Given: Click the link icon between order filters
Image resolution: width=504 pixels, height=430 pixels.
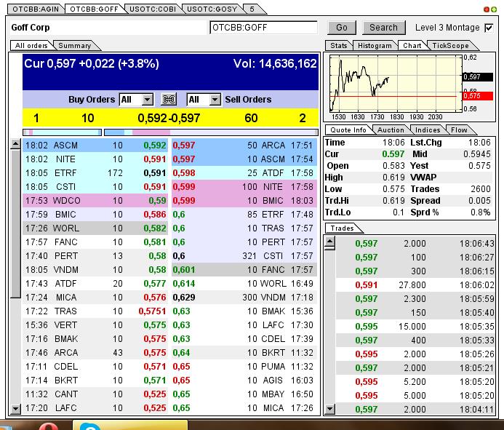Looking at the screenshot, I should coord(169,100).
